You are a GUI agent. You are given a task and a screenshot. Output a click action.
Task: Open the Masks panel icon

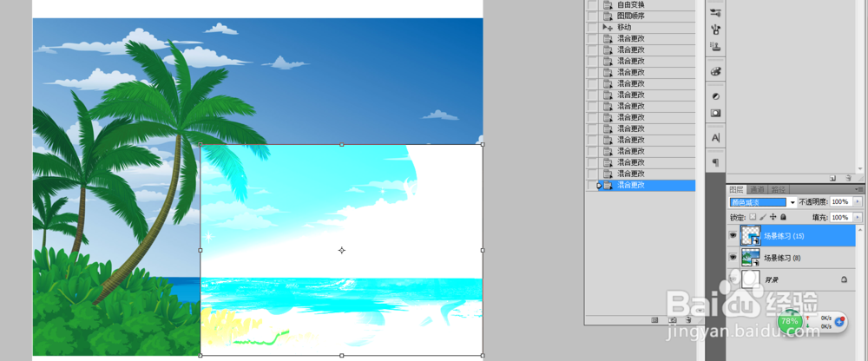pyautogui.click(x=715, y=113)
